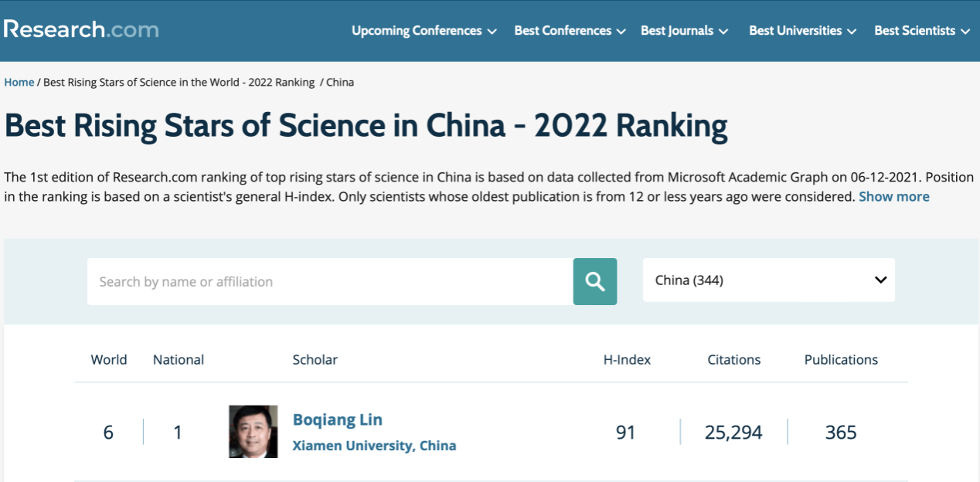The height and width of the screenshot is (482, 980).
Task: Open the Best Universities menu
Action: (x=802, y=31)
